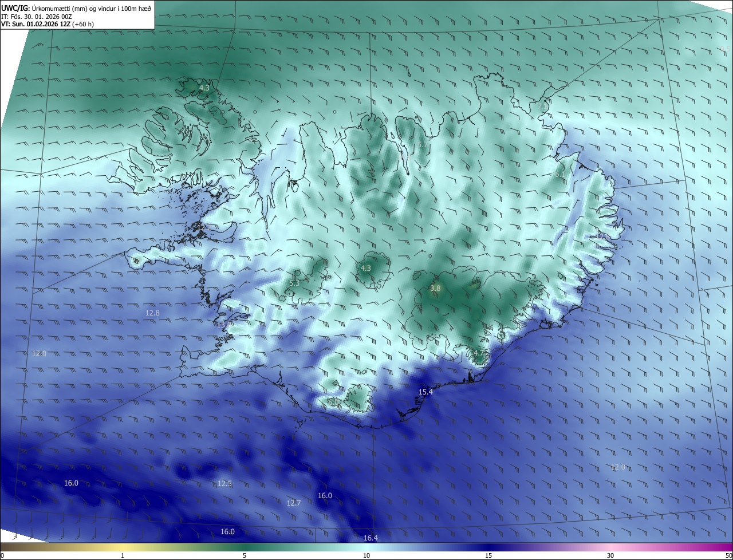
Task: Select the 5.3 precipitation value label
Action: coord(294,283)
